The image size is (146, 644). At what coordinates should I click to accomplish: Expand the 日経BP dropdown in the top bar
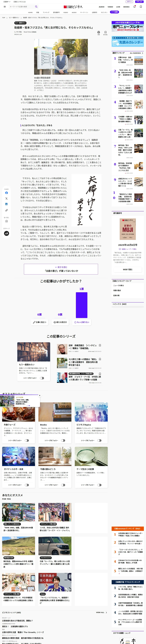click(7, 2)
